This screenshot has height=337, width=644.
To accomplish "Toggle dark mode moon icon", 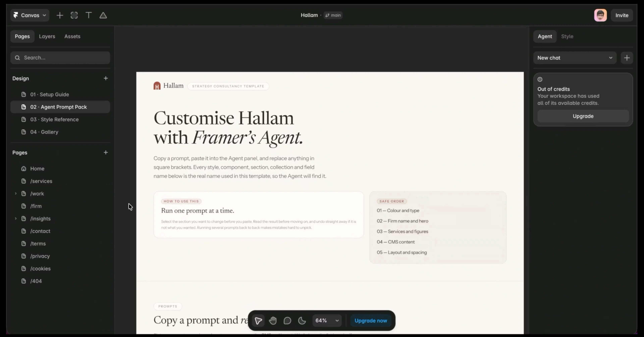I will 302,321.
